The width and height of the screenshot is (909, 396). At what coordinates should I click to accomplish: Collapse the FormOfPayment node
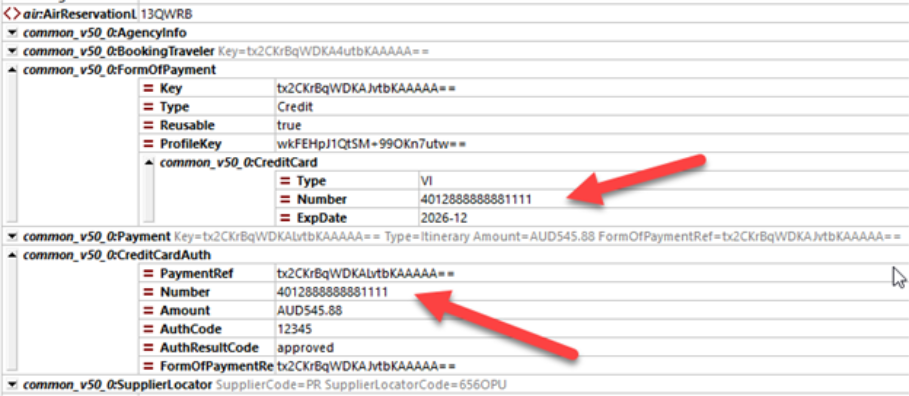12,70
